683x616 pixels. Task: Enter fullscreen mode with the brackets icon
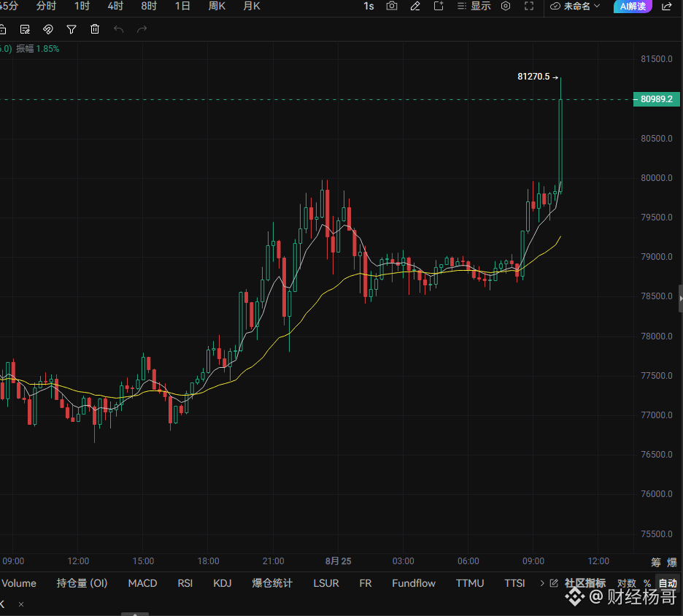pos(529,6)
